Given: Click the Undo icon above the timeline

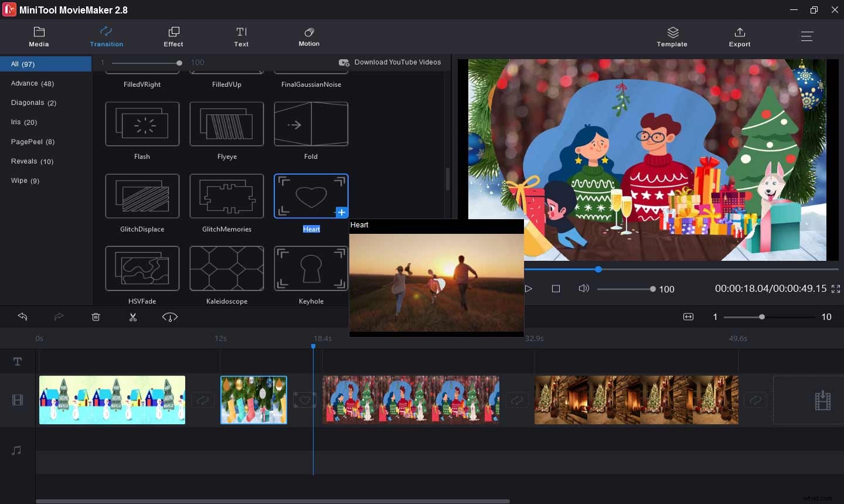Looking at the screenshot, I should pos(23,317).
